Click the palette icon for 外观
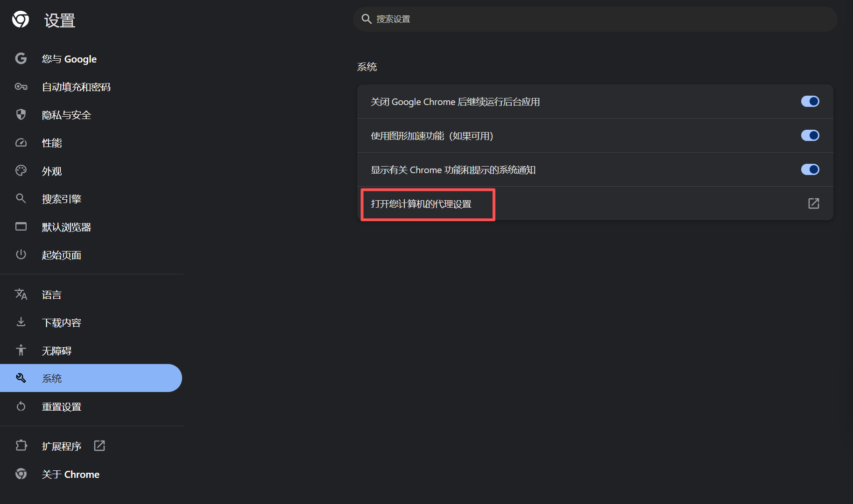Viewport: 853px width, 504px height. [21, 171]
